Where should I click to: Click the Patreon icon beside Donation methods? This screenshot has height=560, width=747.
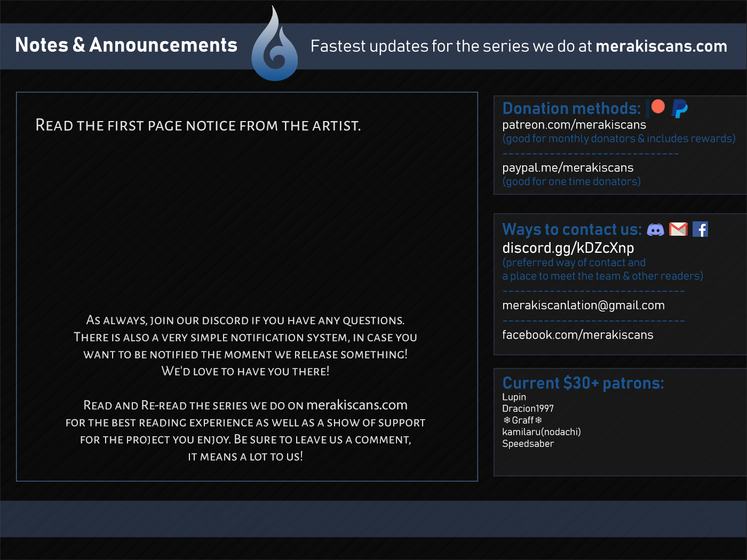656,107
